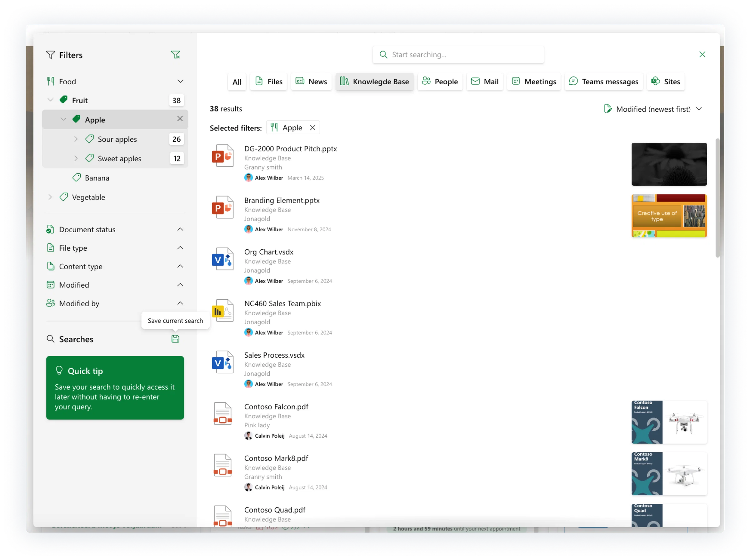
Task: Remove the Apple filter in the tree
Action: 180,119
